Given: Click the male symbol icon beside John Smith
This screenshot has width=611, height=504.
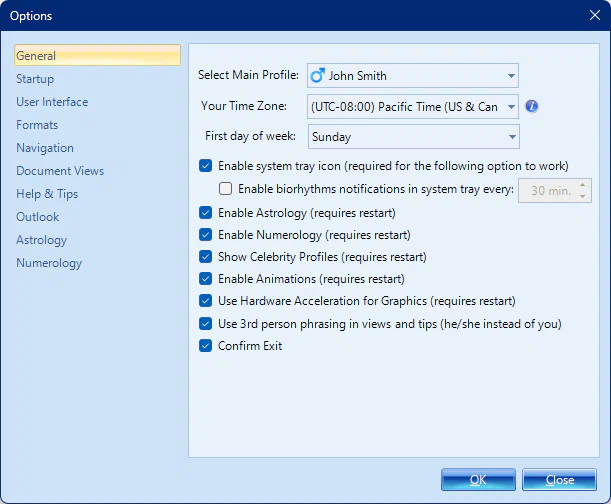Looking at the screenshot, I should pos(318,75).
